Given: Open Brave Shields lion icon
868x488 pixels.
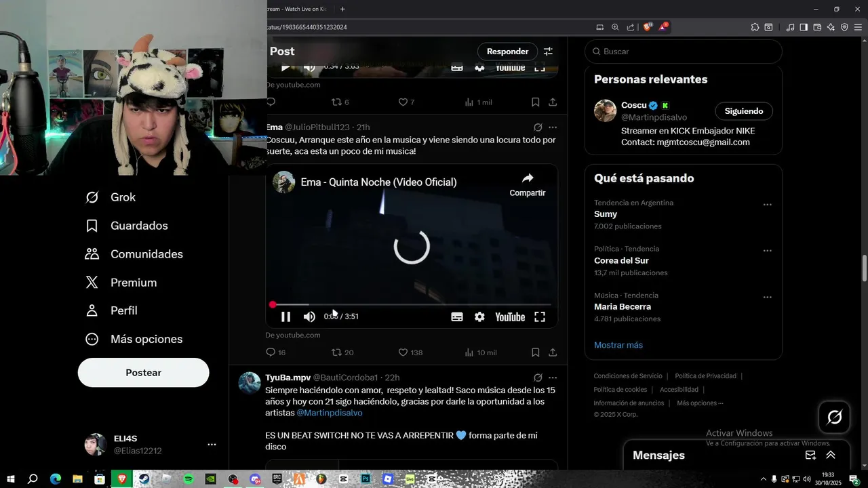Looking at the screenshot, I should click(648, 27).
